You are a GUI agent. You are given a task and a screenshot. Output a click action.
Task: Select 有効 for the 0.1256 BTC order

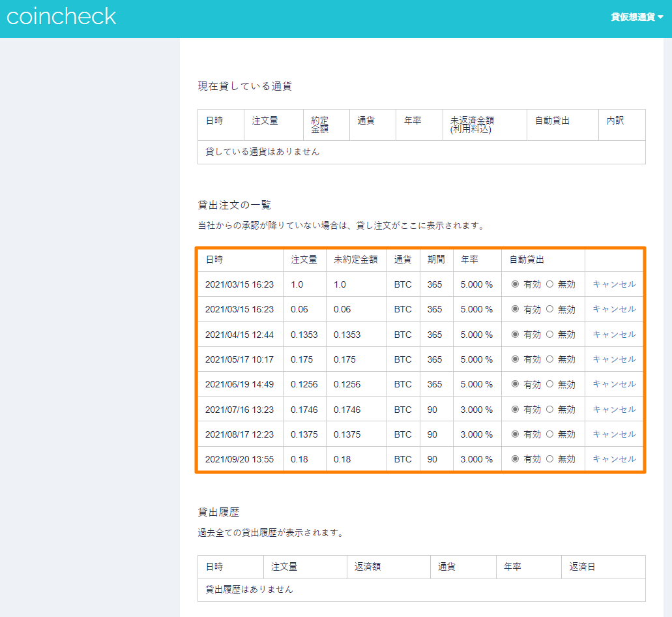pos(515,384)
